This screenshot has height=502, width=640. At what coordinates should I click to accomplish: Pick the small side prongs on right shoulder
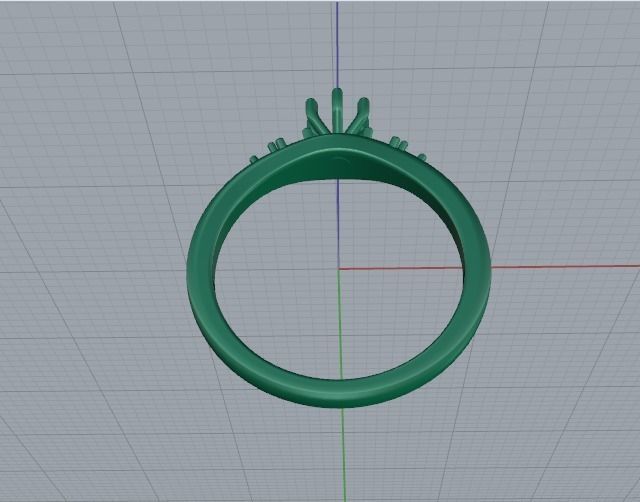408,148
